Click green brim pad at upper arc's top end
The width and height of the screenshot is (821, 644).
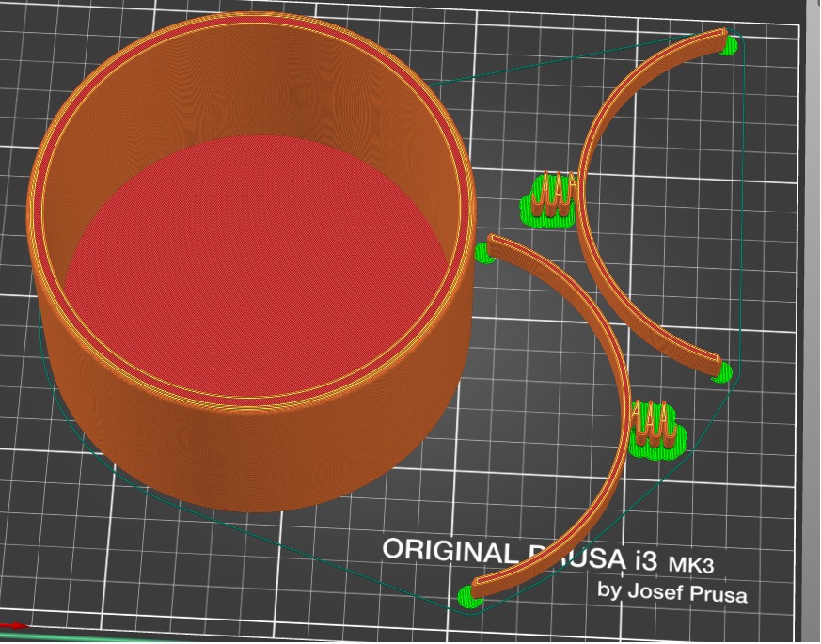point(729,43)
